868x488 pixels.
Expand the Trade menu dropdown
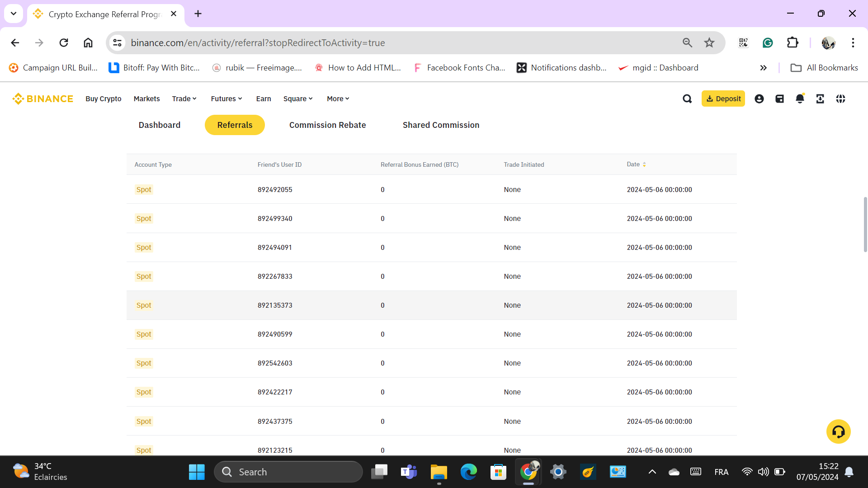184,99
